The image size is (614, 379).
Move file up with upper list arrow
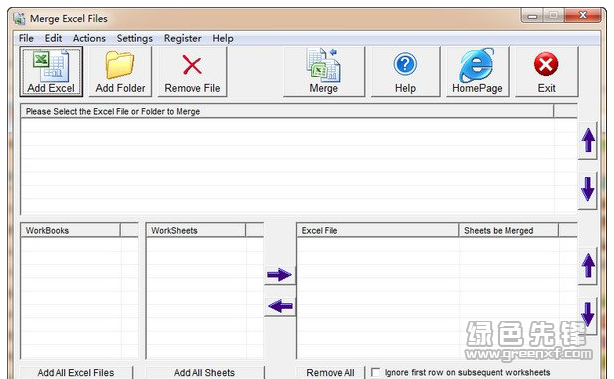tap(588, 140)
